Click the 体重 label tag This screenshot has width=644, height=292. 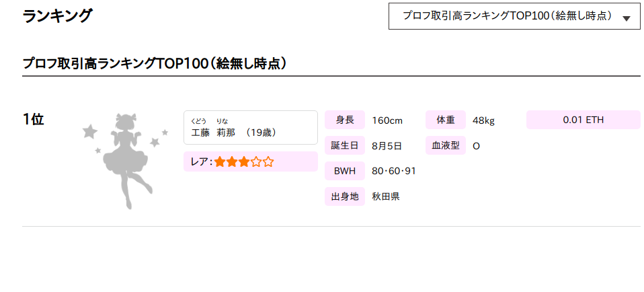pos(446,120)
